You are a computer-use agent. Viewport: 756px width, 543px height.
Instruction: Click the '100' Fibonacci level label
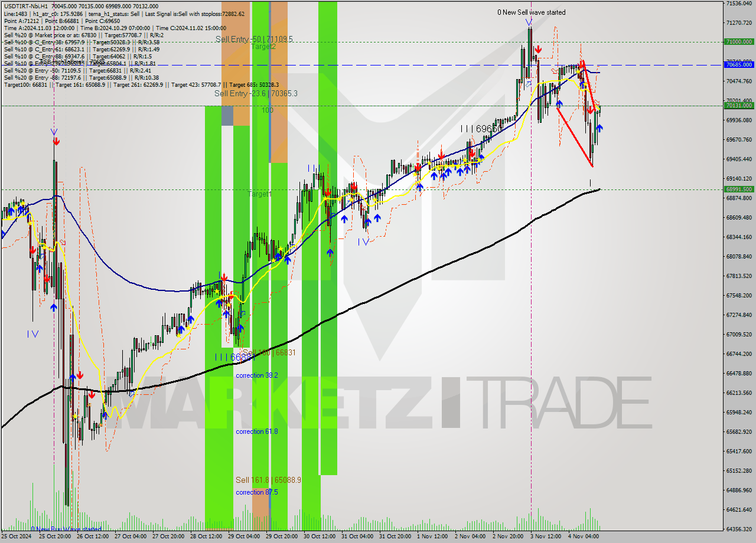[268, 110]
